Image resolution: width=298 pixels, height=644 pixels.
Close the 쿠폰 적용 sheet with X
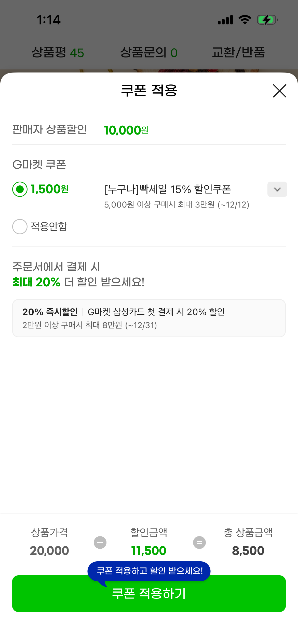(279, 91)
